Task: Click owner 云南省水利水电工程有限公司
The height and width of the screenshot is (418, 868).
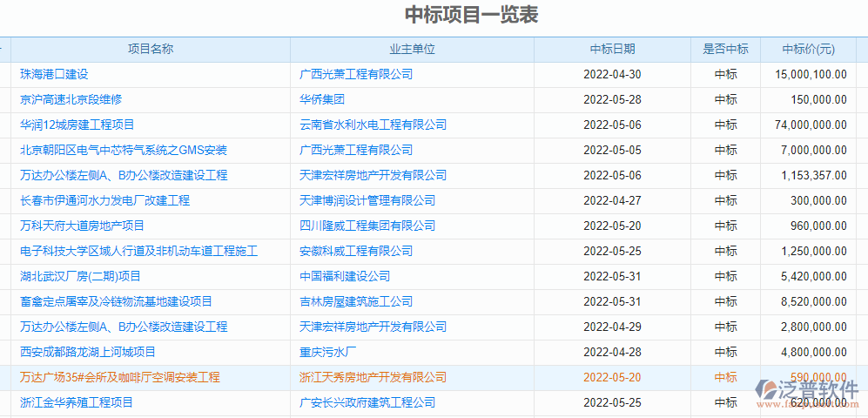Action: pyautogui.click(x=373, y=125)
